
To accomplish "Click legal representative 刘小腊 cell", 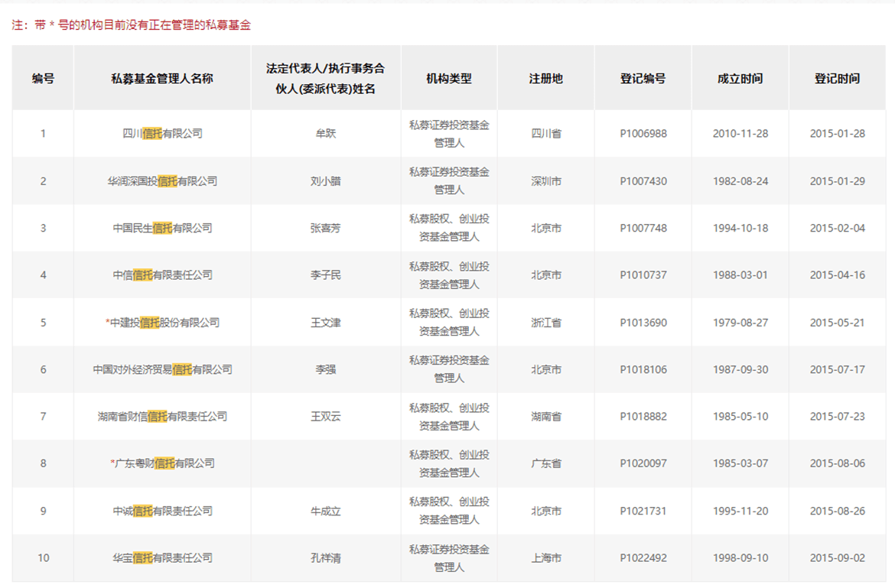I will 325,181.
